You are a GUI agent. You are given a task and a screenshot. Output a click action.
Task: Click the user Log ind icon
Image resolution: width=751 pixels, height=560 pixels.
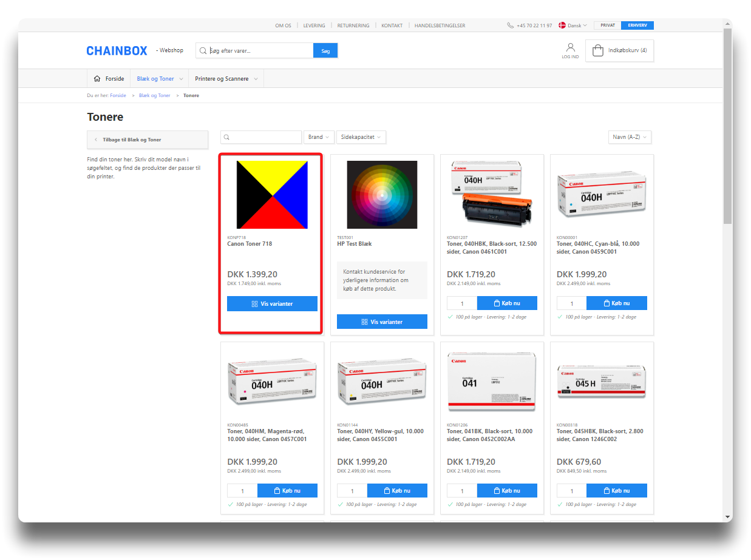(570, 47)
